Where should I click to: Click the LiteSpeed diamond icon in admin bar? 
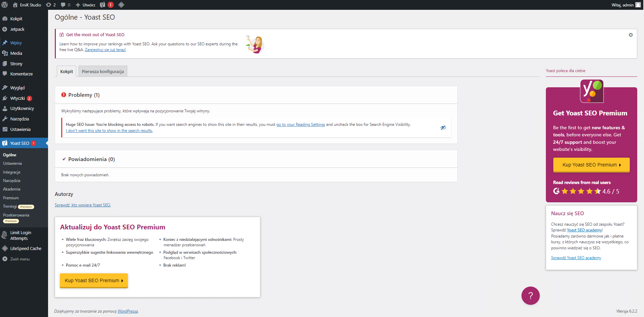121,5
